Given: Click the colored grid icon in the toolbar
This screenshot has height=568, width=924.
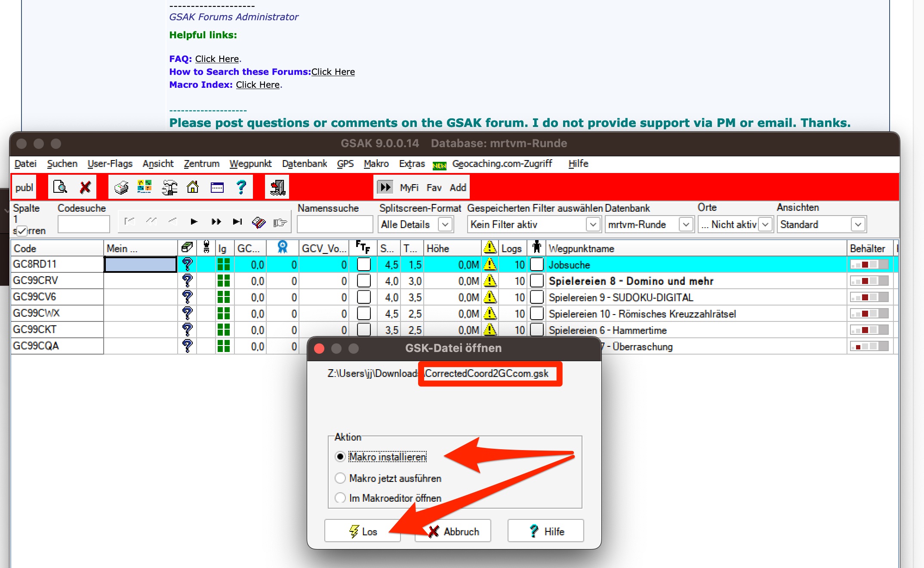Looking at the screenshot, I should point(145,187).
